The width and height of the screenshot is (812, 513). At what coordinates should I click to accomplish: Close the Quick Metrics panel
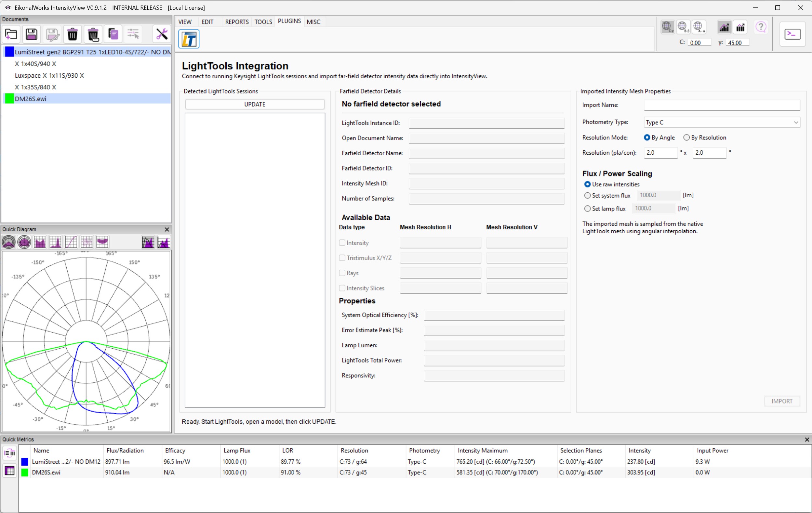coord(807,440)
